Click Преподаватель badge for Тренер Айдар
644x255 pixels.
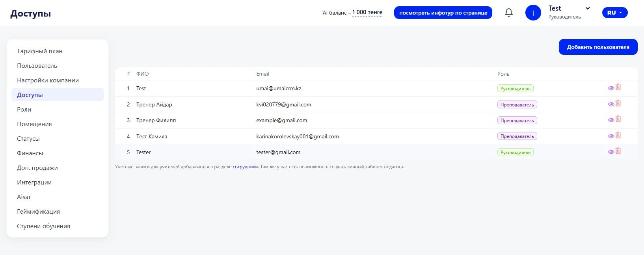pos(517,104)
